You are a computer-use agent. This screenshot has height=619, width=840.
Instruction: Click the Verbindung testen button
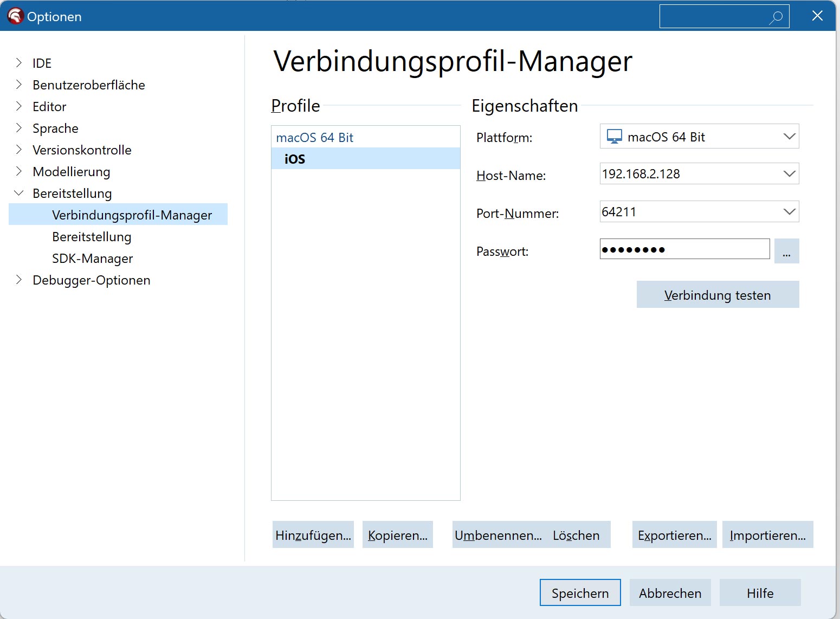click(x=718, y=295)
